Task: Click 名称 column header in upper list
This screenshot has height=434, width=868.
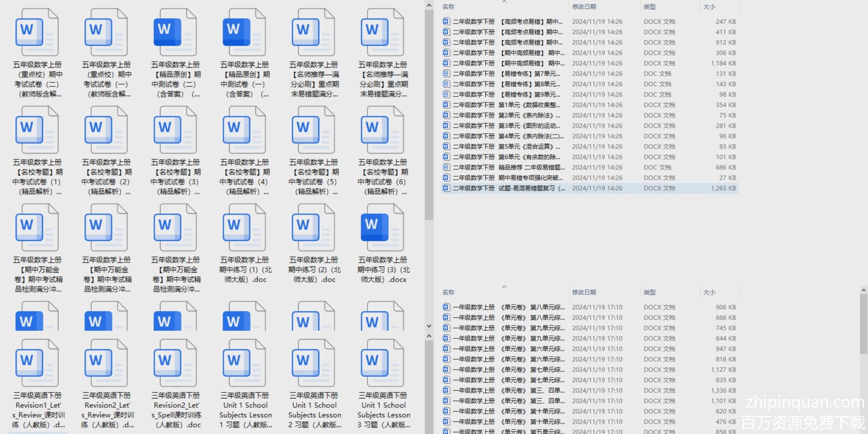Action: [448, 7]
